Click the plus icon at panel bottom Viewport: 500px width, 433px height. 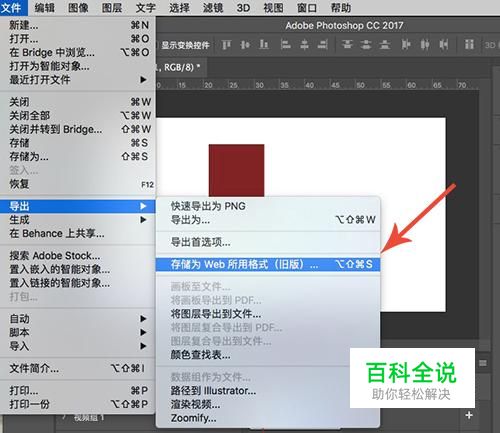pyautogui.click(x=469, y=415)
